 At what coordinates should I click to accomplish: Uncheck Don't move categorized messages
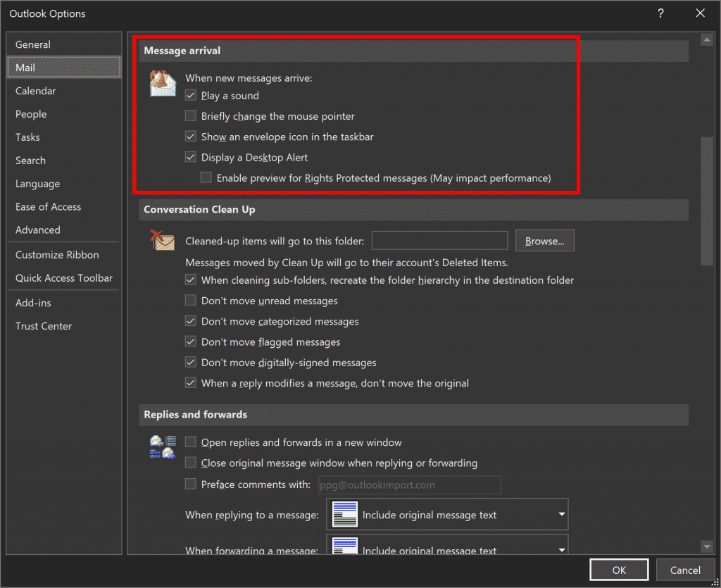tap(191, 321)
